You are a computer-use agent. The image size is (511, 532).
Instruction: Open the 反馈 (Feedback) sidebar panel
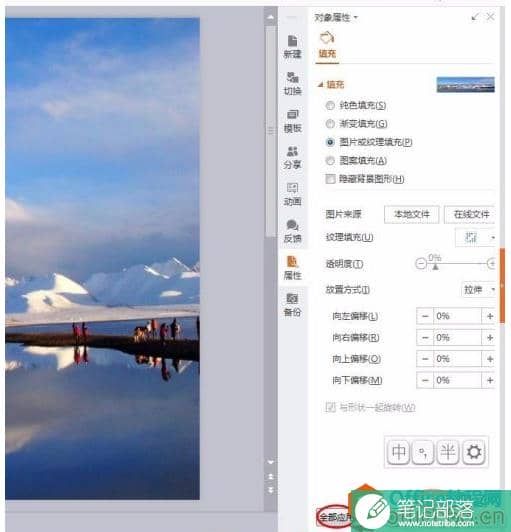pos(292,231)
